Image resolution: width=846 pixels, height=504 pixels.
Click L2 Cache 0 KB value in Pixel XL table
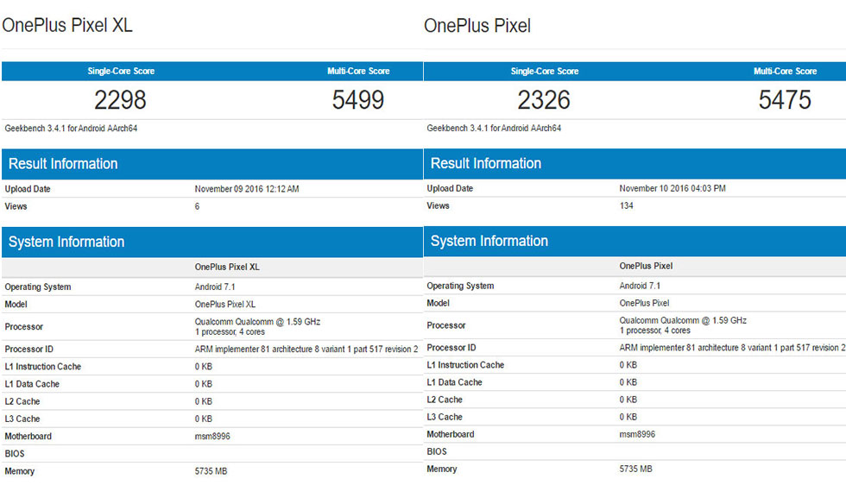[204, 401]
